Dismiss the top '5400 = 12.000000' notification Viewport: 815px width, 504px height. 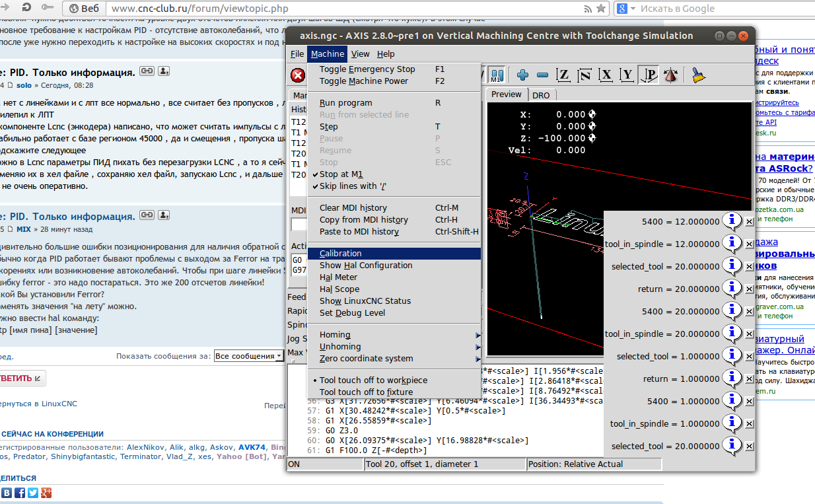(749, 222)
